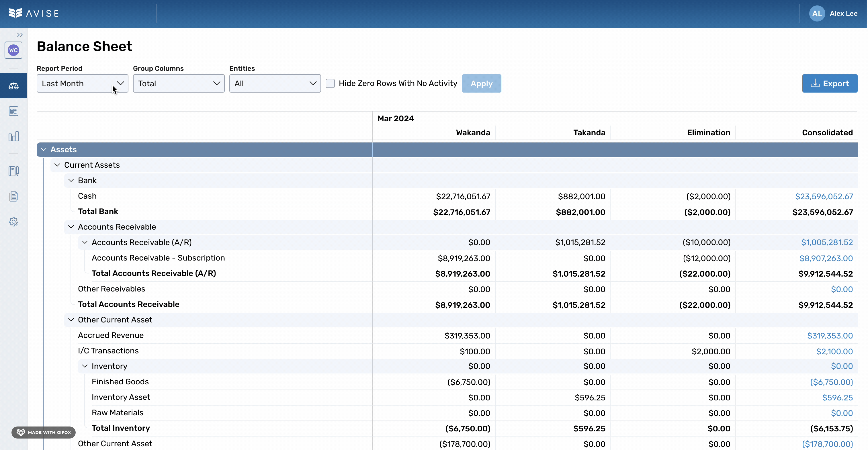Toggle Hide Zero Rows With No Activity checkbox

pyautogui.click(x=331, y=83)
